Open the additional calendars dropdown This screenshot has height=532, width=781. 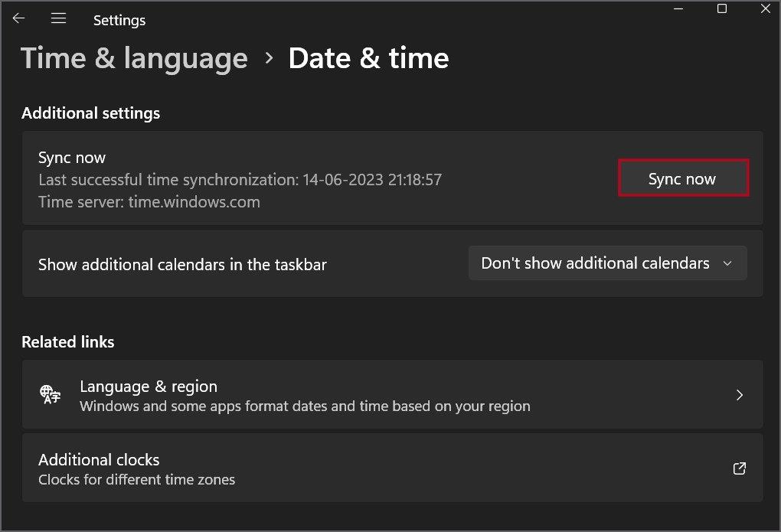click(607, 263)
